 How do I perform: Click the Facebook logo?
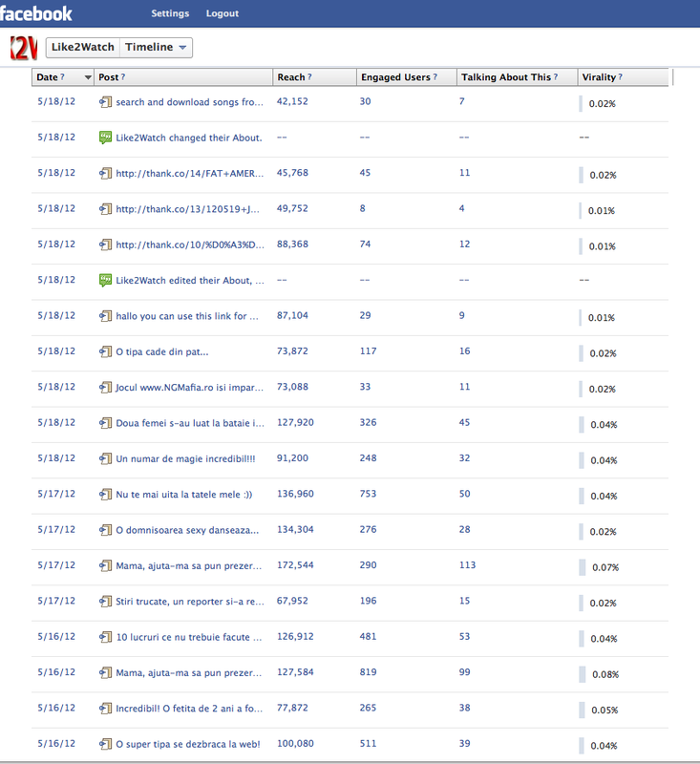(37, 13)
